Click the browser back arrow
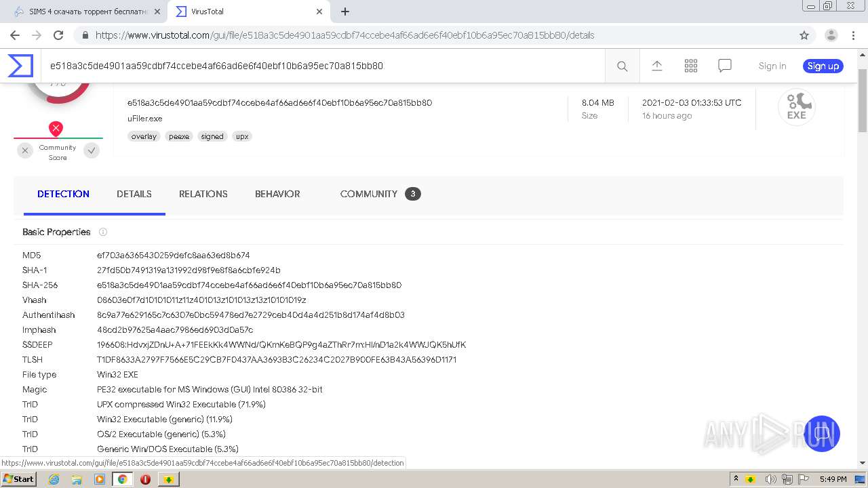 click(x=15, y=35)
